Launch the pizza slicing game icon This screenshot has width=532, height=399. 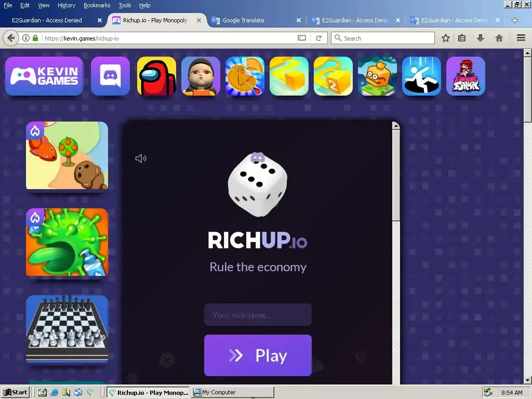point(245,76)
